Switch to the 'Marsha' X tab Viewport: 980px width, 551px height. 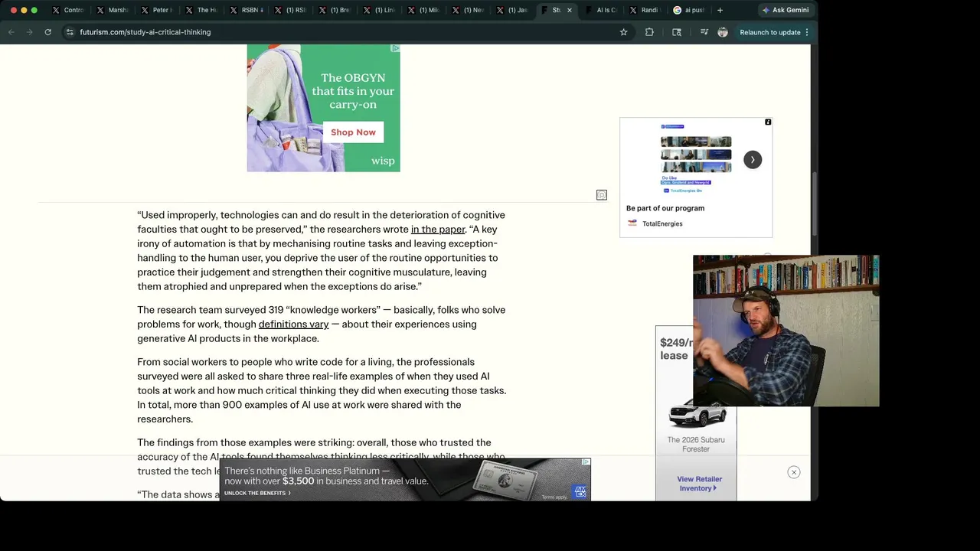click(112, 10)
